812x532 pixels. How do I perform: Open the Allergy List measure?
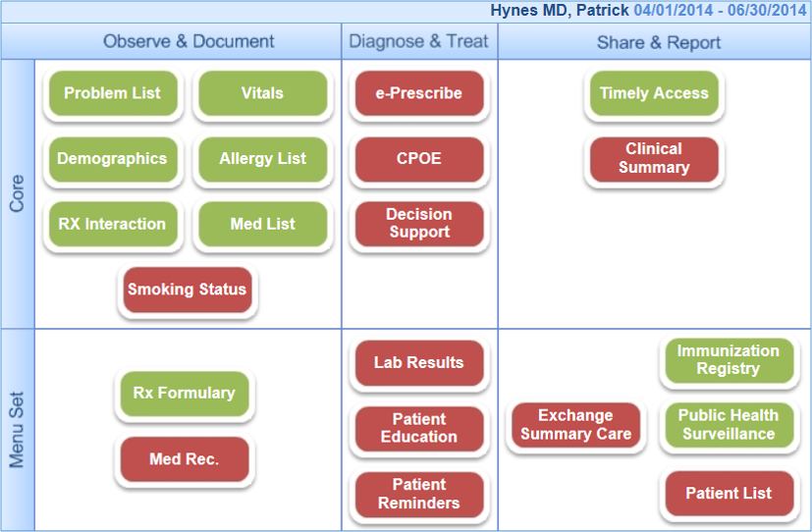[262, 159]
